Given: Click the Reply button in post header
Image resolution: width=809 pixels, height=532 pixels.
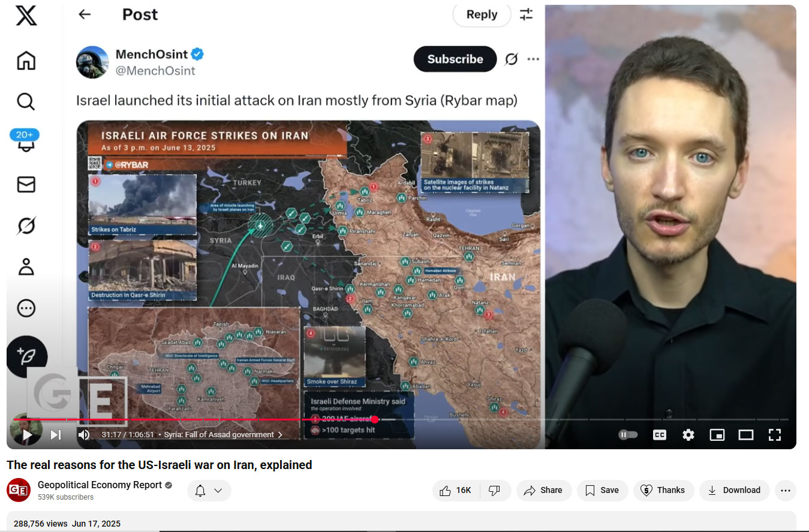Looking at the screenshot, I should tap(482, 14).
